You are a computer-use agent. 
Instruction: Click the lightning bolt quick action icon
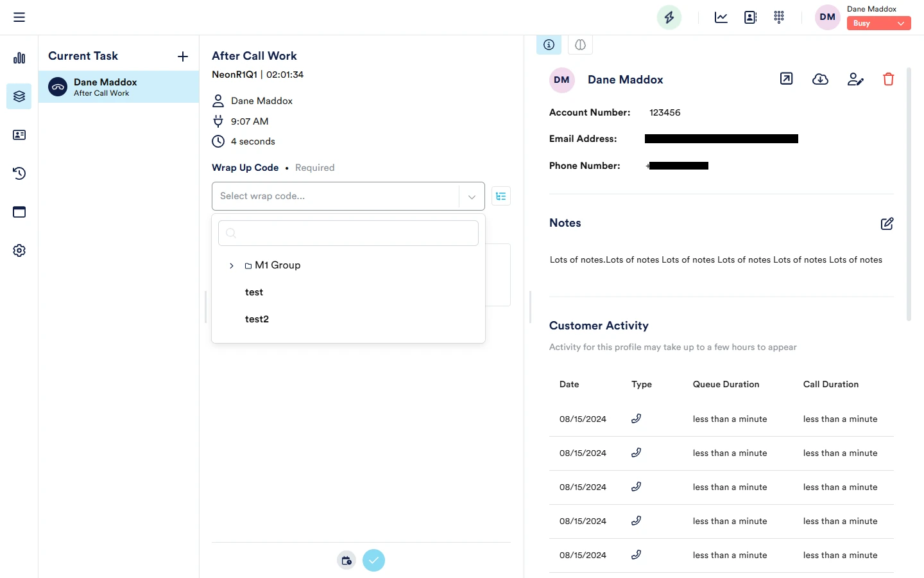[669, 17]
